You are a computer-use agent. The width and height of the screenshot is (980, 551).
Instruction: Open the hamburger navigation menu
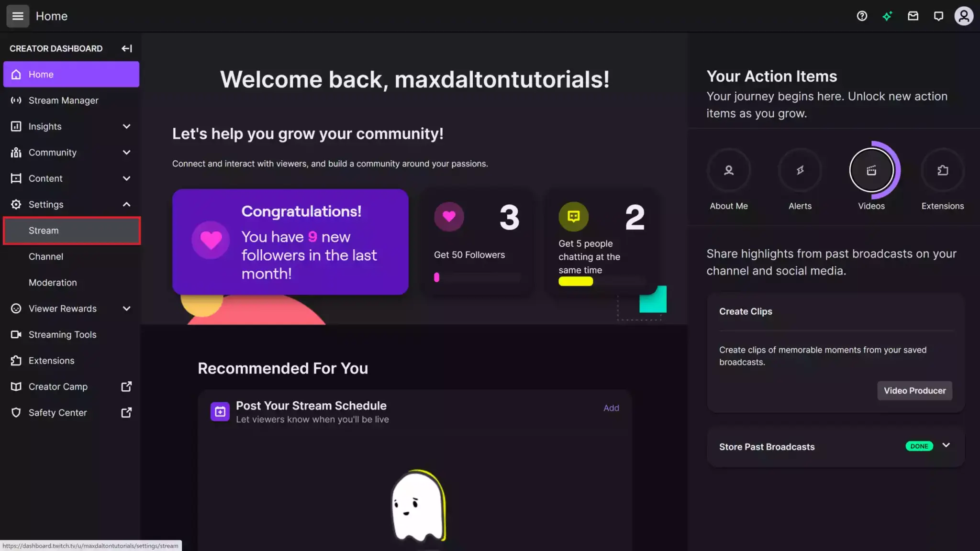click(18, 16)
